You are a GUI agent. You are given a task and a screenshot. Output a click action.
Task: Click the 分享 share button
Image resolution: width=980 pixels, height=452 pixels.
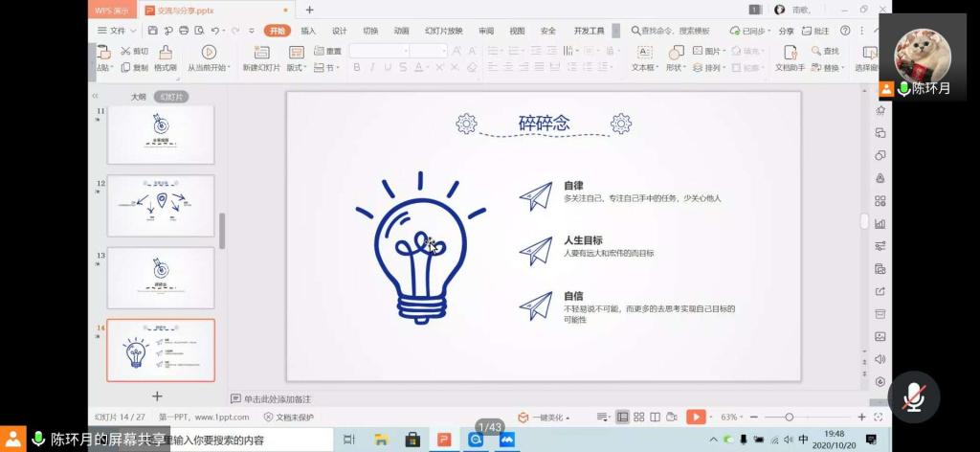point(786,31)
